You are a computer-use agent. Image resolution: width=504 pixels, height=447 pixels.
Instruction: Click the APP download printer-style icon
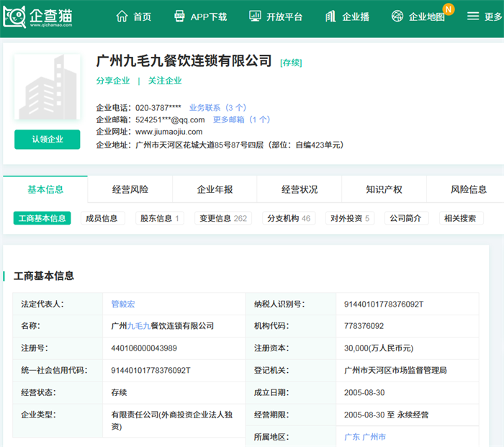179,16
